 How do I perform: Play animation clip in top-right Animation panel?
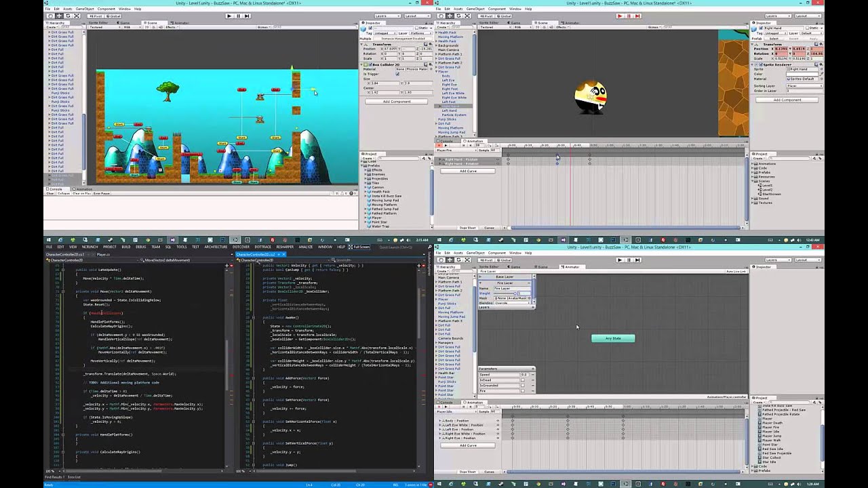point(447,145)
